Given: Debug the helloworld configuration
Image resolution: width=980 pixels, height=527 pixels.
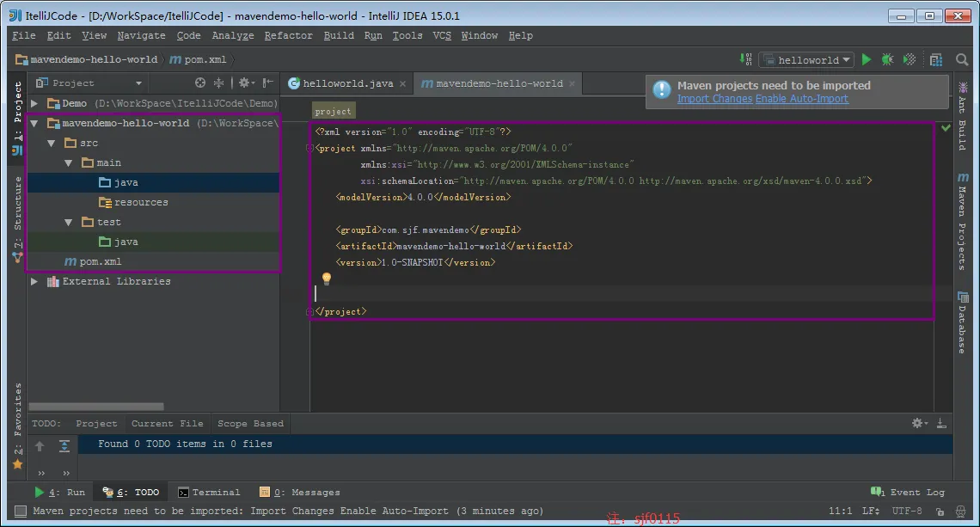Looking at the screenshot, I should click(887, 59).
